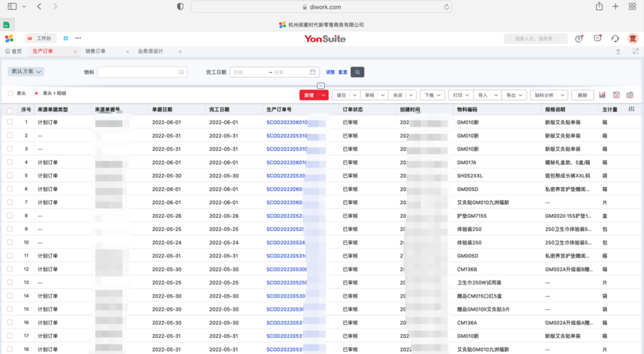Click the 缺料分析 button
This screenshot has height=354, width=644.
(544, 95)
